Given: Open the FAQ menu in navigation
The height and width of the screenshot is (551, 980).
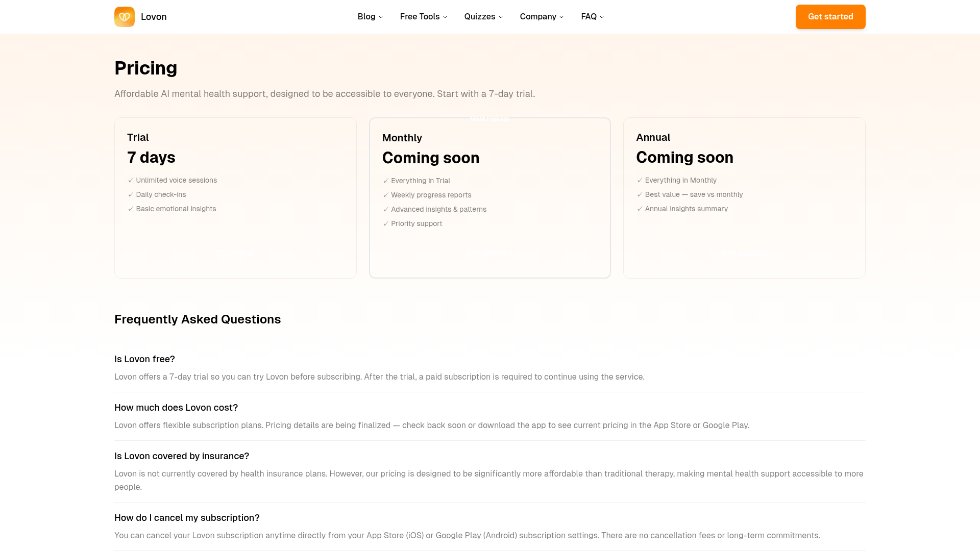Looking at the screenshot, I should click(x=593, y=17).
